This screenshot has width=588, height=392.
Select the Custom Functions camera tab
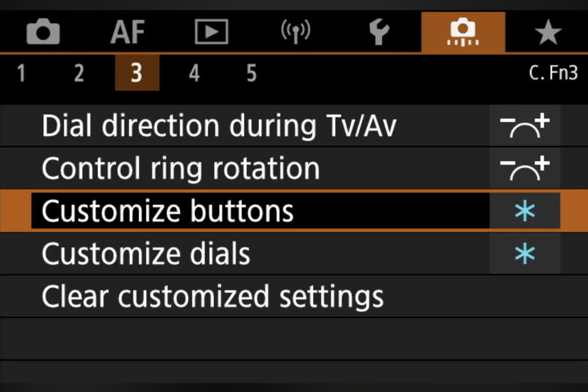463,33
